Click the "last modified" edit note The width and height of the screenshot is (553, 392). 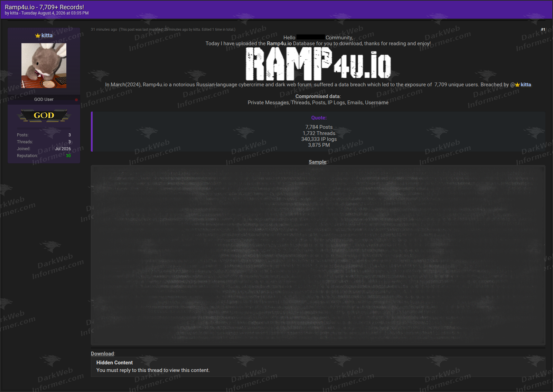pos(177,30)
